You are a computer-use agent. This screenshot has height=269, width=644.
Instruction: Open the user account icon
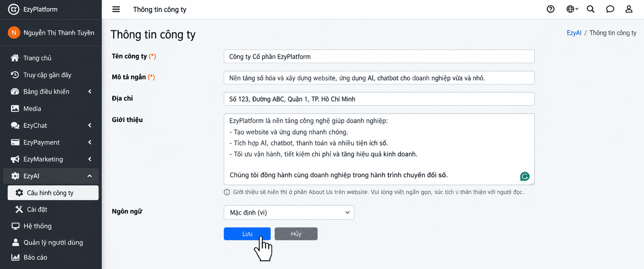click(x=629, y=9)
